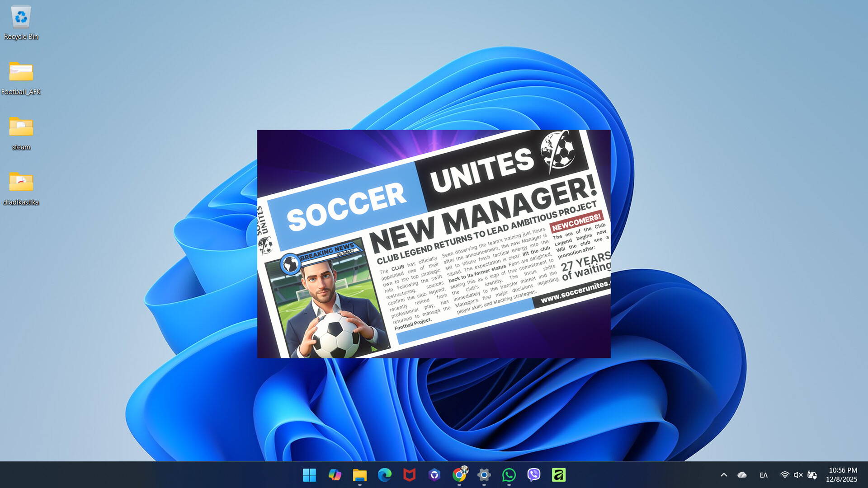
Task: Open Wi-Fi quick settings from the tray
Action: [784, 475]
